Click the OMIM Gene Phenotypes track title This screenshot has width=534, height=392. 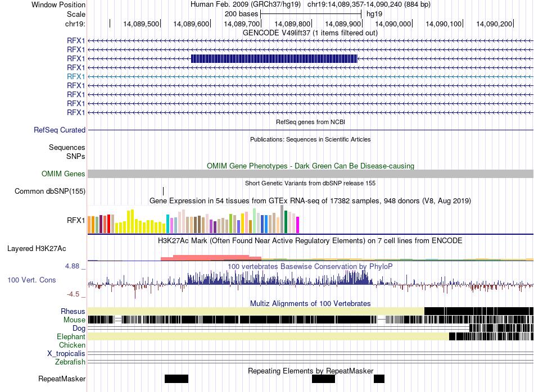(x=310, y=166)
